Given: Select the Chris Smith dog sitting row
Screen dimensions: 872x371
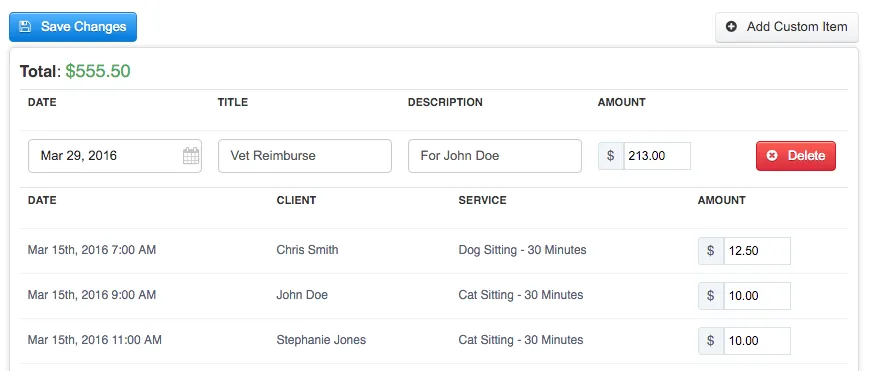Looking at the screenshot, I should [x=434, y=251].
